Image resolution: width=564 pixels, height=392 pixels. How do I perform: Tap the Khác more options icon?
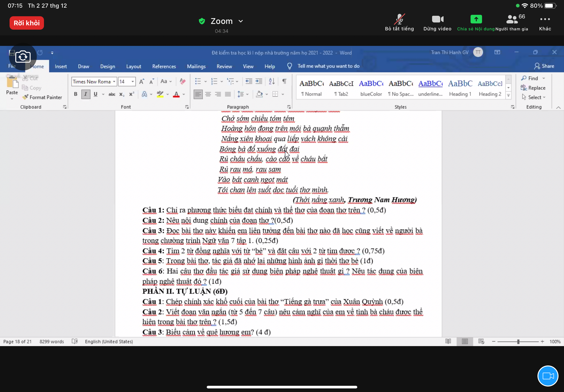[x=545, y=22]
